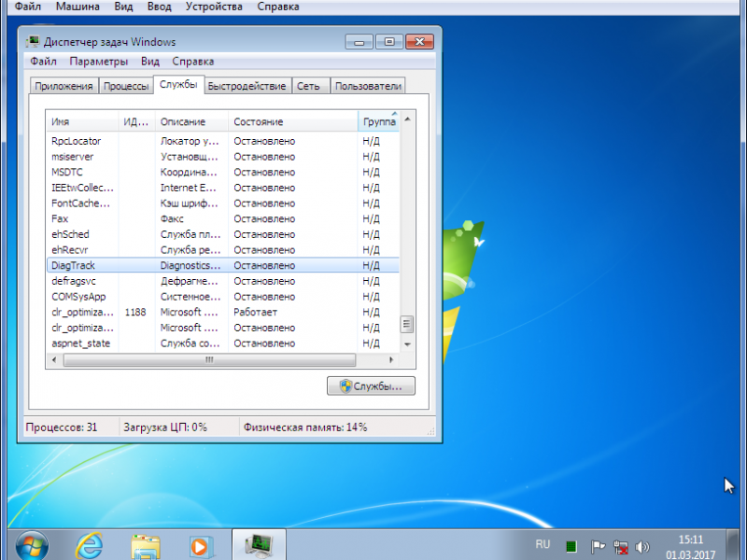Screen dimensions: 747x560
Task: Click the horizontal scrollbar left arrow
Action: click(54, 360)
